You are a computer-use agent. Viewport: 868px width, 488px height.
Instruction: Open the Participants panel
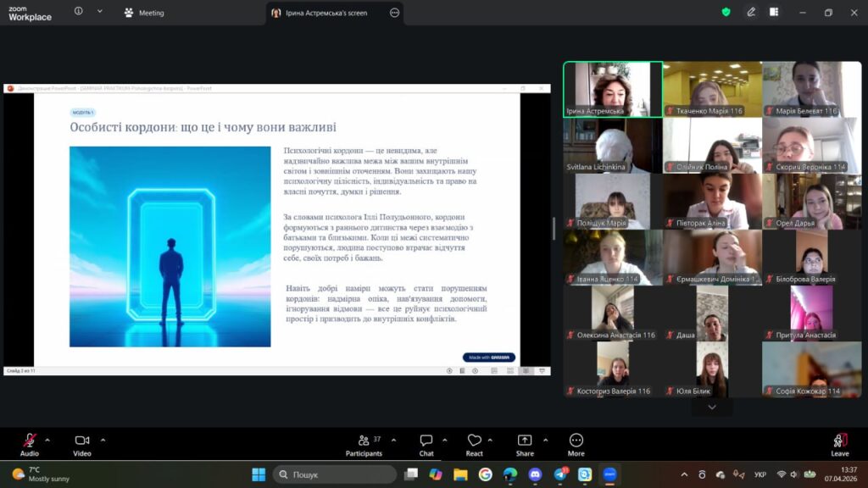(364, 441)
